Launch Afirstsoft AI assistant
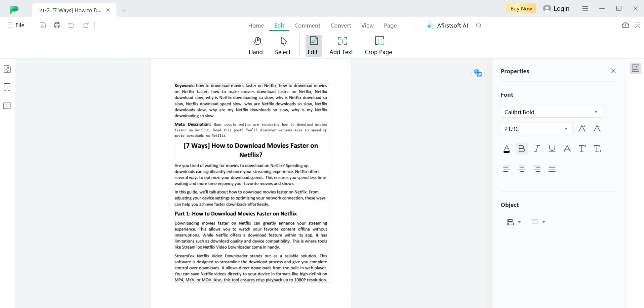Image resolution: width=644 pixels, height=308 pixels. click(447, 26)
